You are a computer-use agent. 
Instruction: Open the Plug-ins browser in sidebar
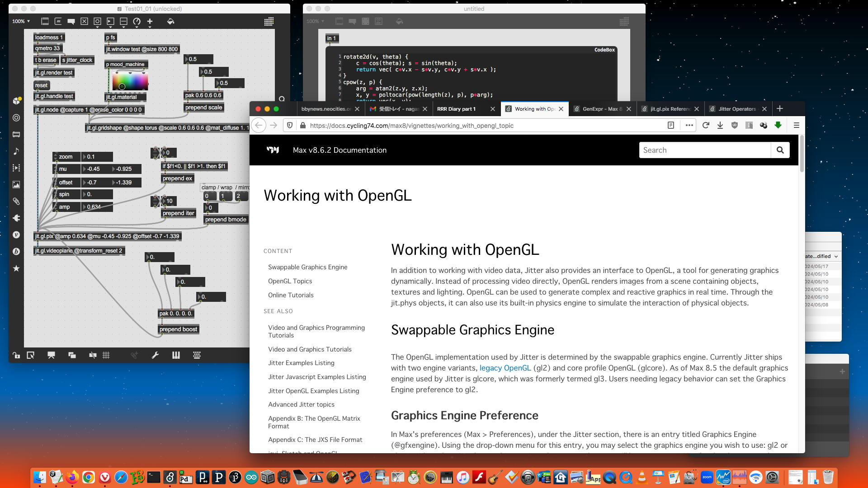[x=16, y=218]
